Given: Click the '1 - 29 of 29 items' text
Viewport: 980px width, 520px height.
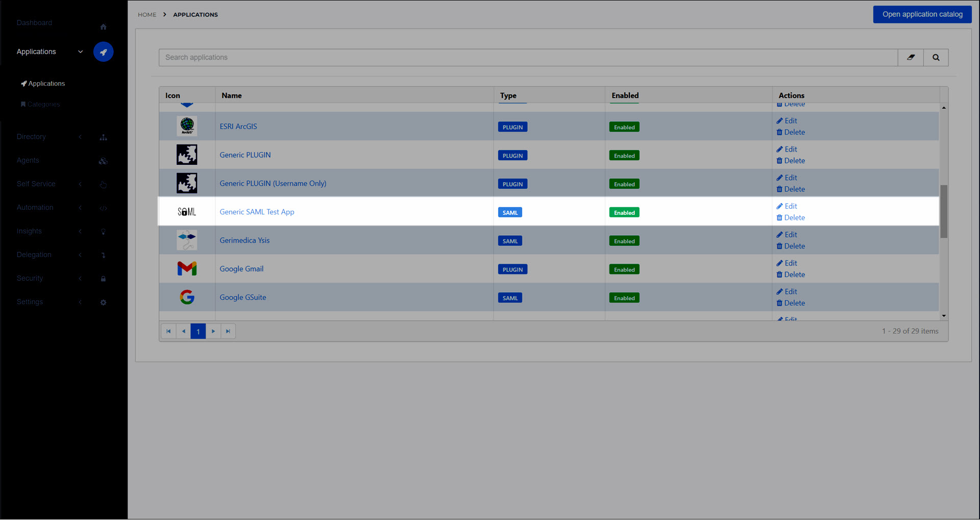Looking at the screenshot, I should coord(910,331).
